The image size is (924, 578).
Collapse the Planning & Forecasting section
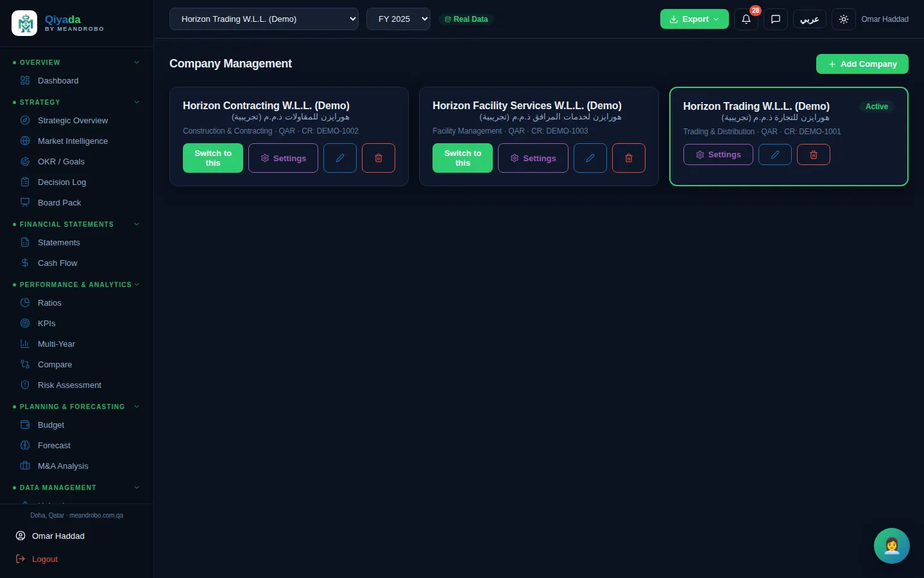pos(137,407)
